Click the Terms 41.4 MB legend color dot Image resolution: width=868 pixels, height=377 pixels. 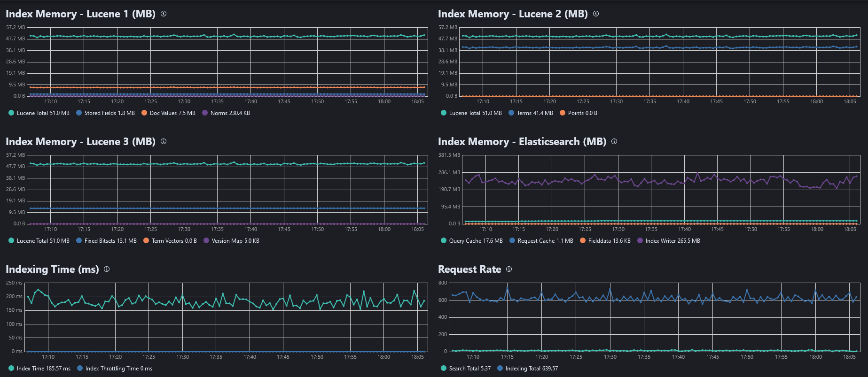pos(511,113)
